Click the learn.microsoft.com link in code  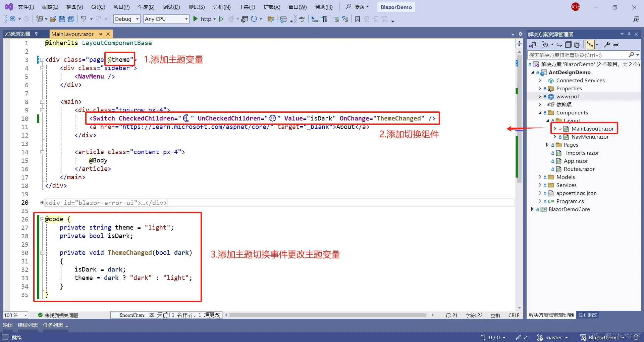[x=196, y=127]
